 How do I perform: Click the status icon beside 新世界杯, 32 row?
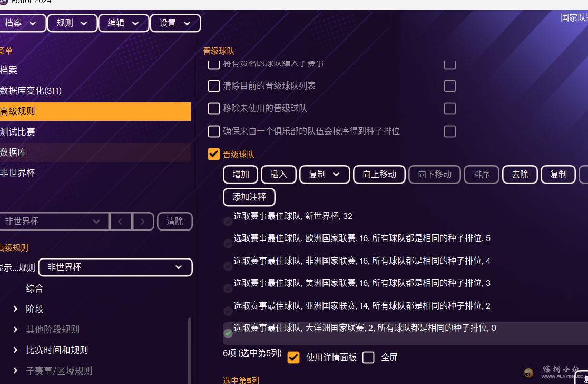pos(228,221)
